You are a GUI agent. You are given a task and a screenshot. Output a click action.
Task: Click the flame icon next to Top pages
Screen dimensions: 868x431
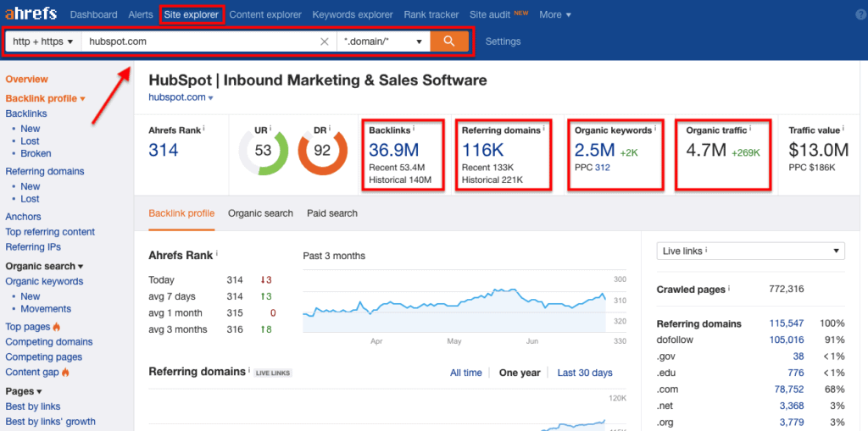click(57, 327)
